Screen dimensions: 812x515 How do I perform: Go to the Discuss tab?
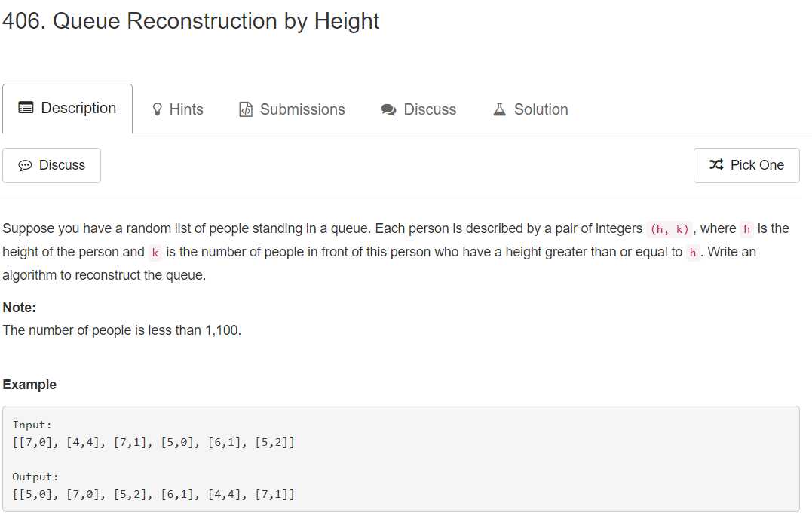pyautogui.click(x=418, y=109)
